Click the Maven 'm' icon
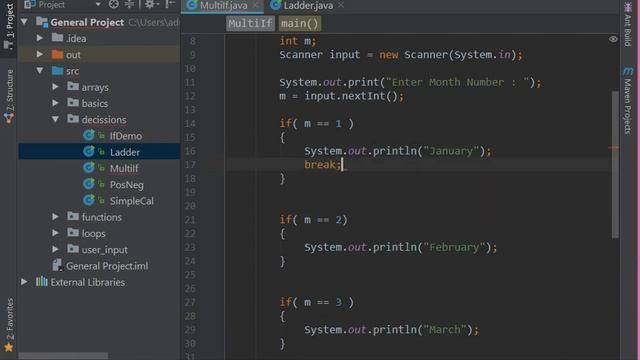The height and width of the screenshot is (360, 640). [x=628, y=71]
